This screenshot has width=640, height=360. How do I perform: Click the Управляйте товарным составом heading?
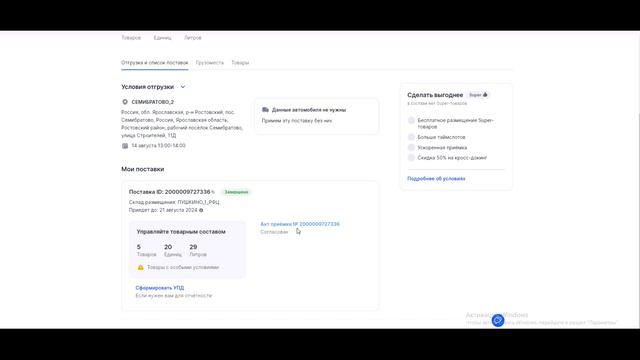pyautogui.click(x=181, y=232)
